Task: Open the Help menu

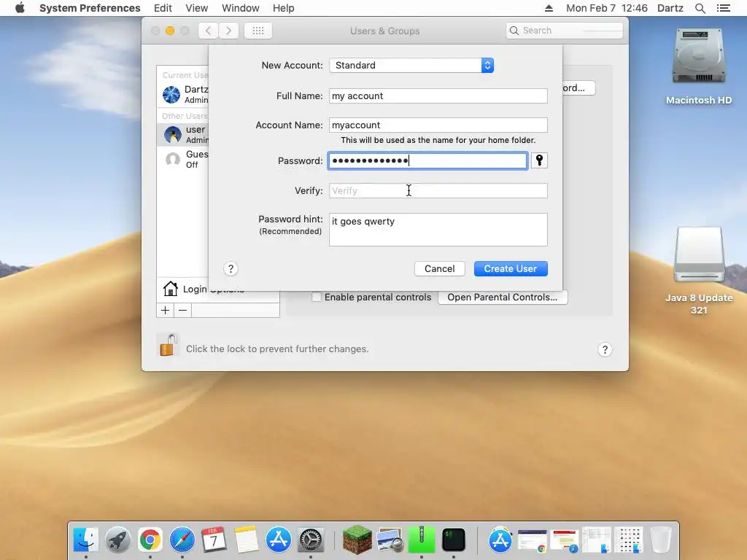Action: pos(284,8)
